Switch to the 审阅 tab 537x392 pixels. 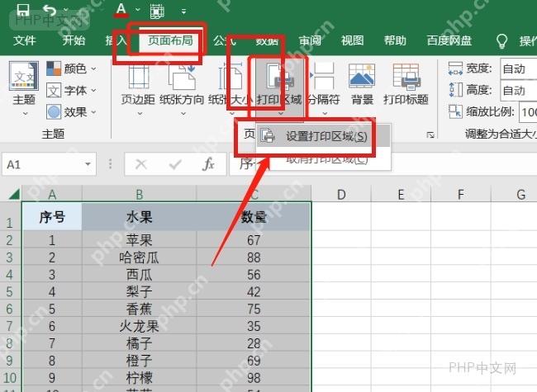click(x=310, y=40)
